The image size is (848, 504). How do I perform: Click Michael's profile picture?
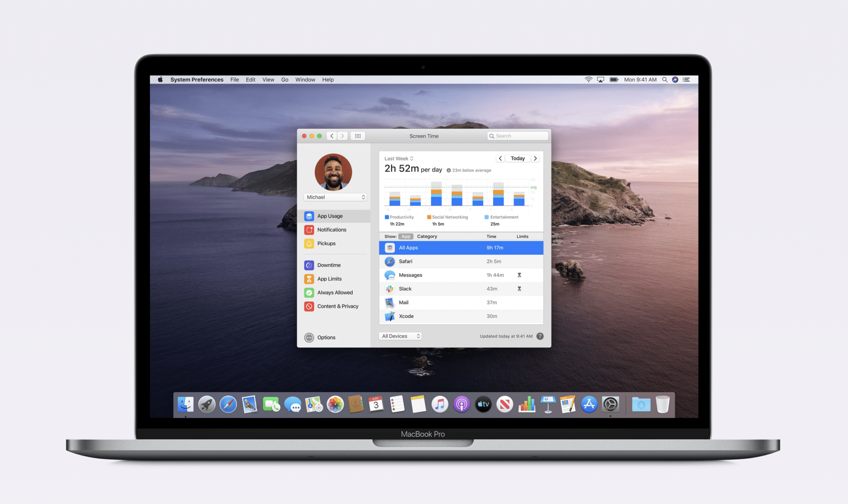pos(333,172)
